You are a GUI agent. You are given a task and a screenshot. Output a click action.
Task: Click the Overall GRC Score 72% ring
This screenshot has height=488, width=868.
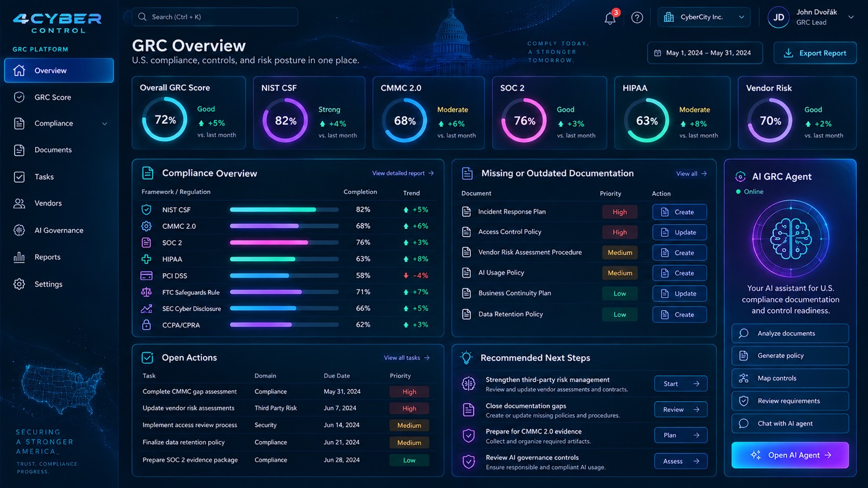(x=164, y=119)
